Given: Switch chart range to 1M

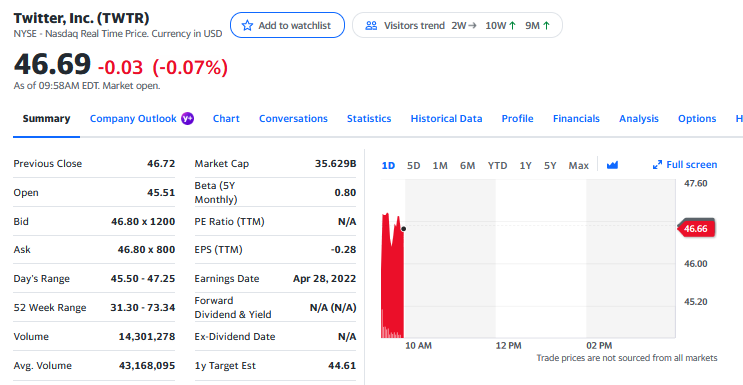Looking at the screenshot, I should pyautogui.click(x=440, y=165).
